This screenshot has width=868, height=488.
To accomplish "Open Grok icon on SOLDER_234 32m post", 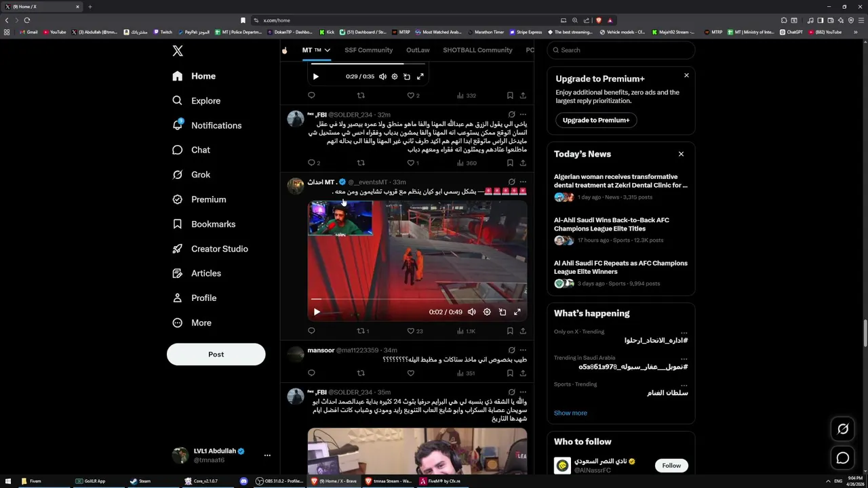I will point(511,115).
